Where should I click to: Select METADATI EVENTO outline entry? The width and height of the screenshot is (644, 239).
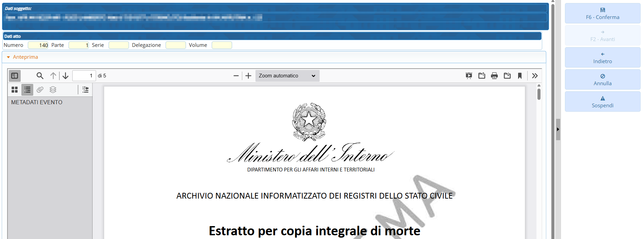coord(37,102)
